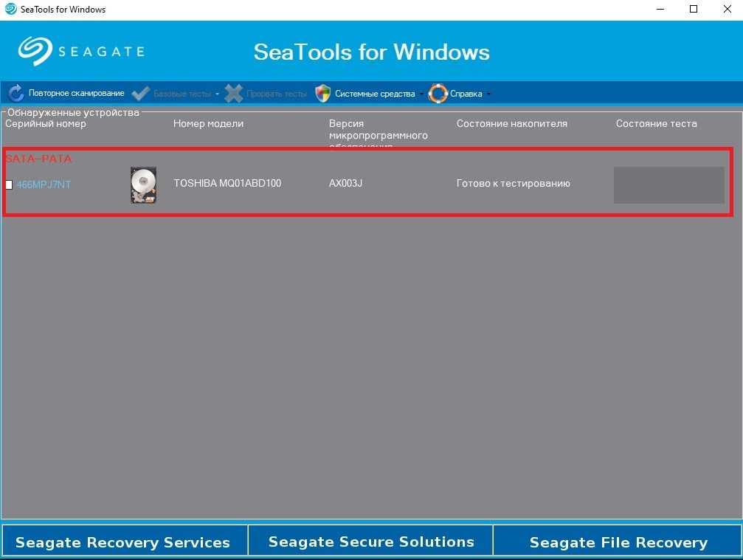Expand the Справка dropdown arrow

(488, 94)
